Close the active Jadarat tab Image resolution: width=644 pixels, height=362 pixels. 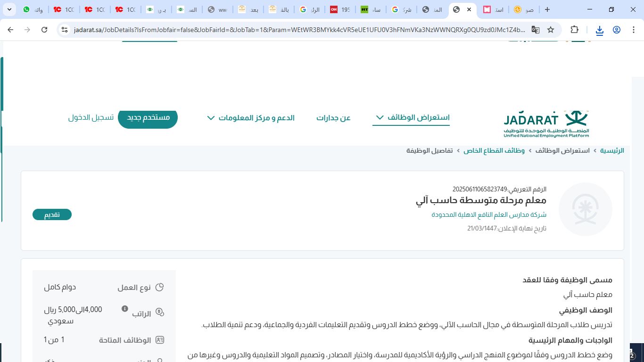469,9
